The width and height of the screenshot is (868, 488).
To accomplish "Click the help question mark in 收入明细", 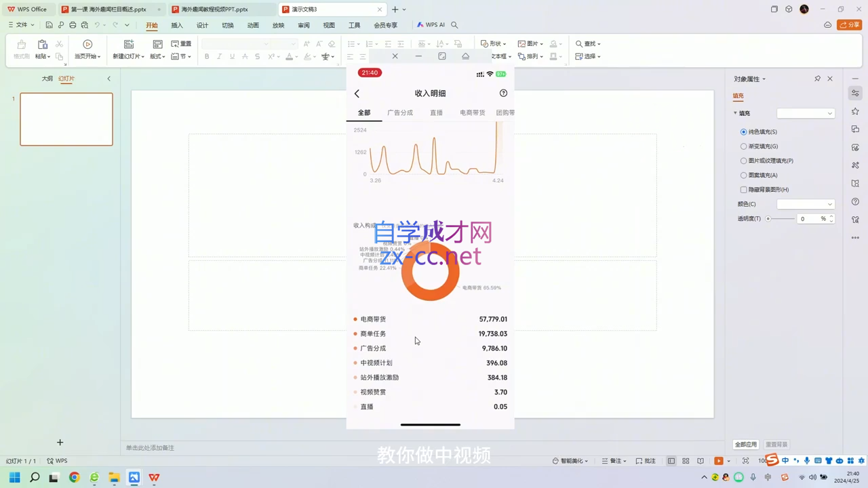I will 503,93.
